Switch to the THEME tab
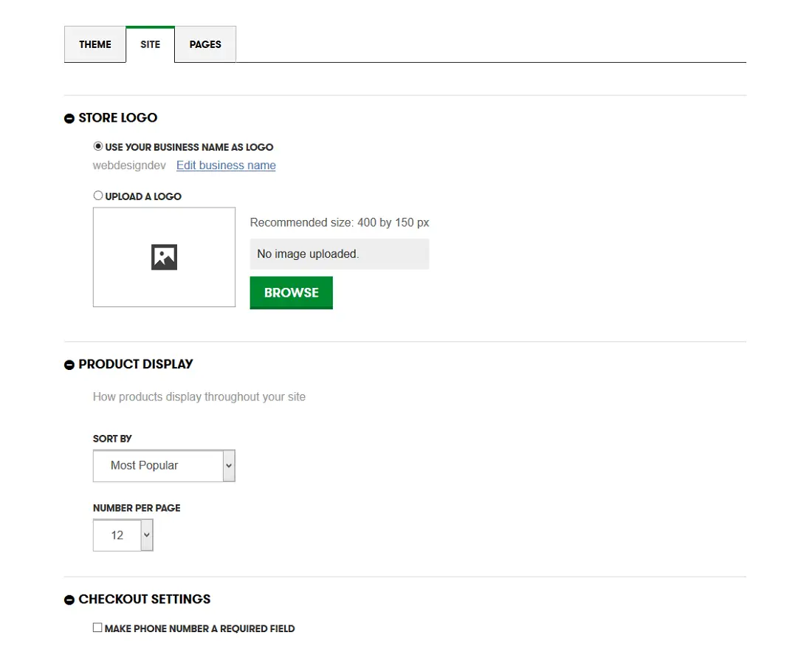Viewport: 812px width, 655px height. click(x=94, y=44)
